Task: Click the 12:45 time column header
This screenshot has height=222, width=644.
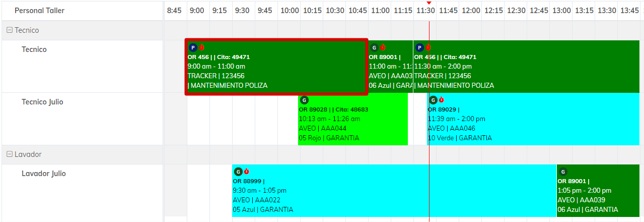Action: tap(538, 11)
